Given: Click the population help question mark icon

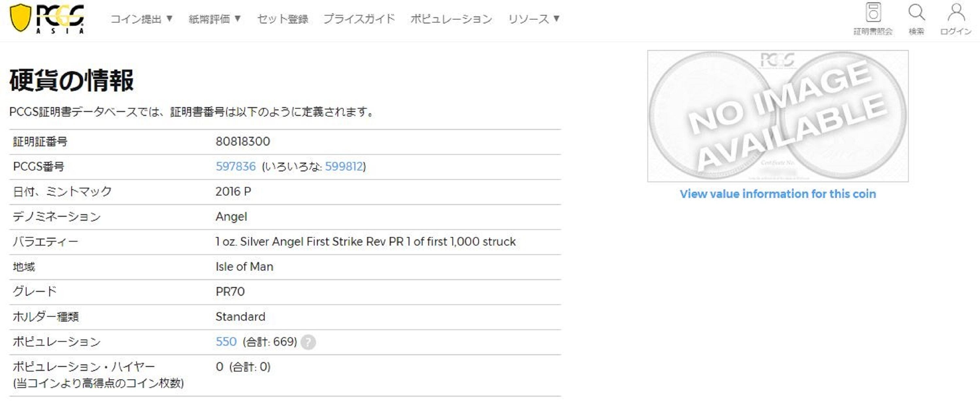Looking at the screenshot, I should pos(308,342).
